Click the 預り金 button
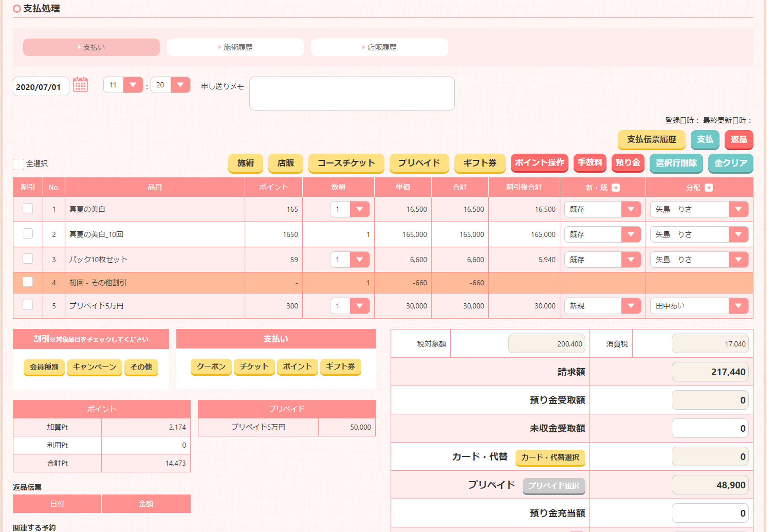 [x=628, y=163]
